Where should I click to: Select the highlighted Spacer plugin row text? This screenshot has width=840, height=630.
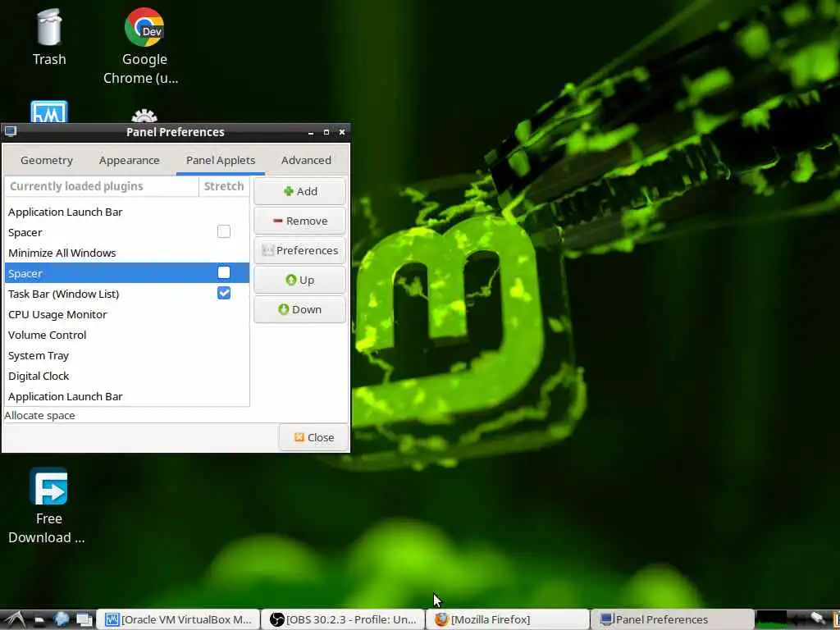[25, 273]
